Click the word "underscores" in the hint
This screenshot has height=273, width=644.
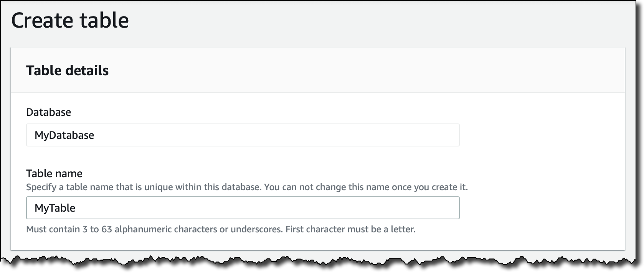tap(257, 230)
